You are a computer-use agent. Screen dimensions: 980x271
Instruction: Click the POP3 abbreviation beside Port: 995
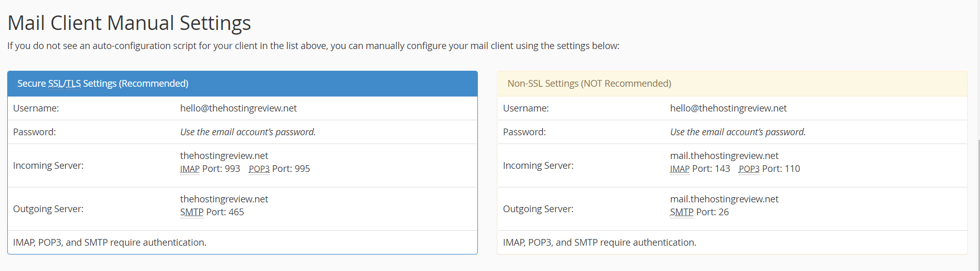tap(259, 169)
